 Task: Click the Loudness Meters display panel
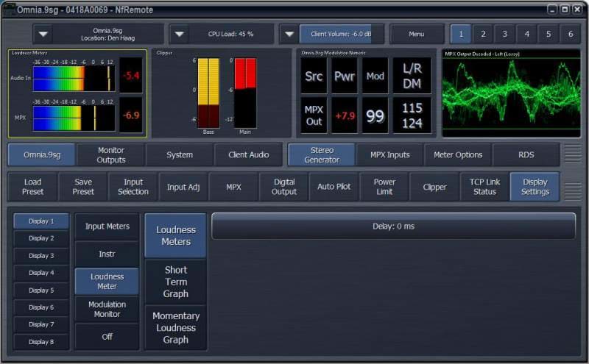pyautogui.click(x=77, y=93)
